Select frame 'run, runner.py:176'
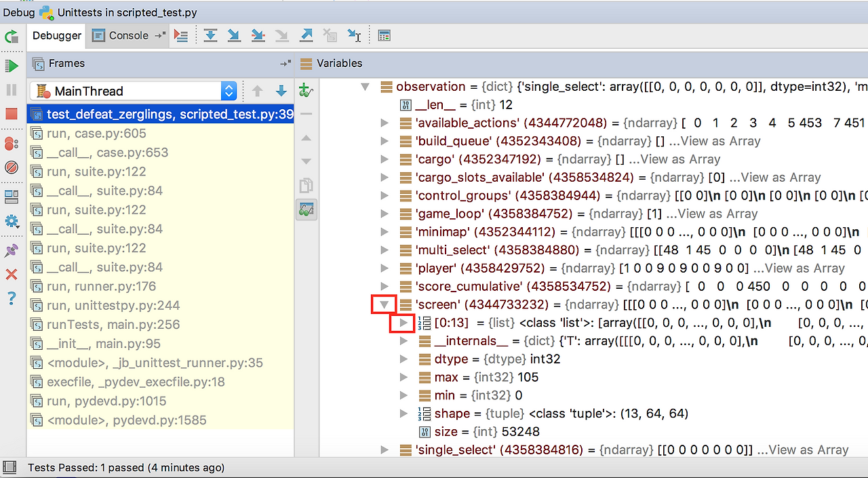The image size is (868, 478). (x=161, y=286)
